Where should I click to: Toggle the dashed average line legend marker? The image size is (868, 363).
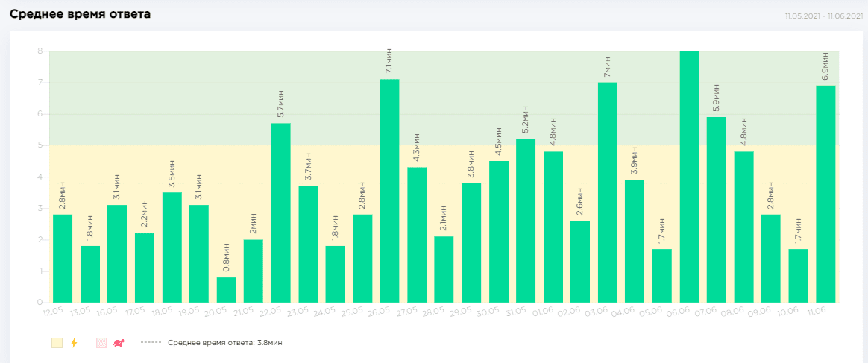click(151, 343)
